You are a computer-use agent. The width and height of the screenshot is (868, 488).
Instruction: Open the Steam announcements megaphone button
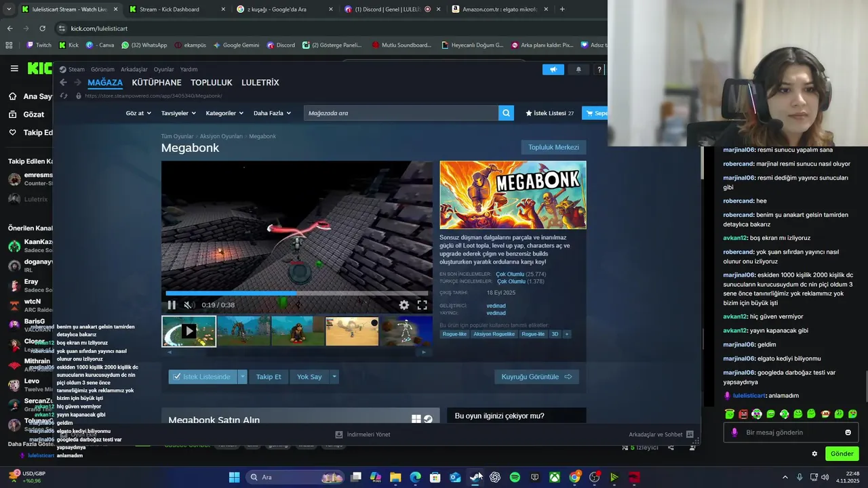tap(553, 69)
